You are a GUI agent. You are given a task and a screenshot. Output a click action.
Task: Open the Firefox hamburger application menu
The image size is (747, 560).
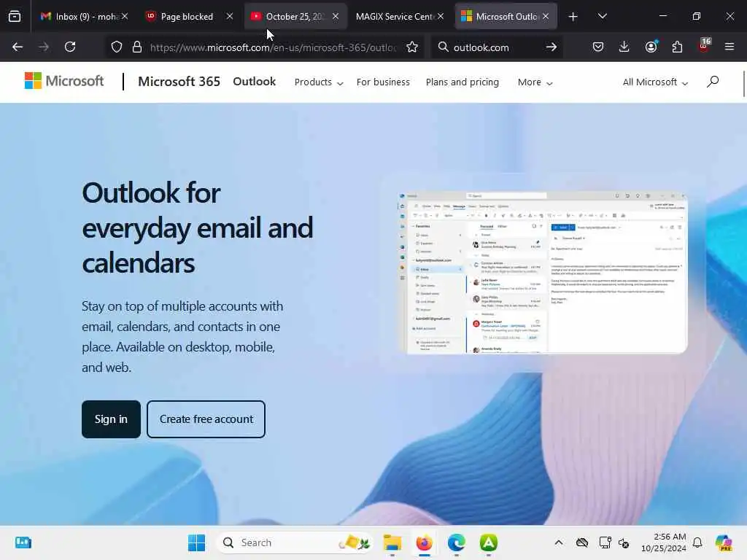coord(729,47)
